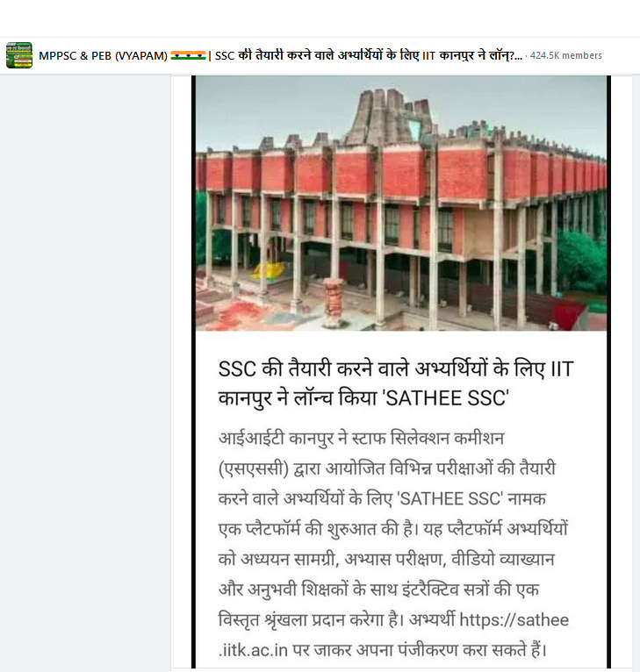Click the brick pillar in the photo foreground
The width and height of the screenshot is (640, 672).
point(334,302)
